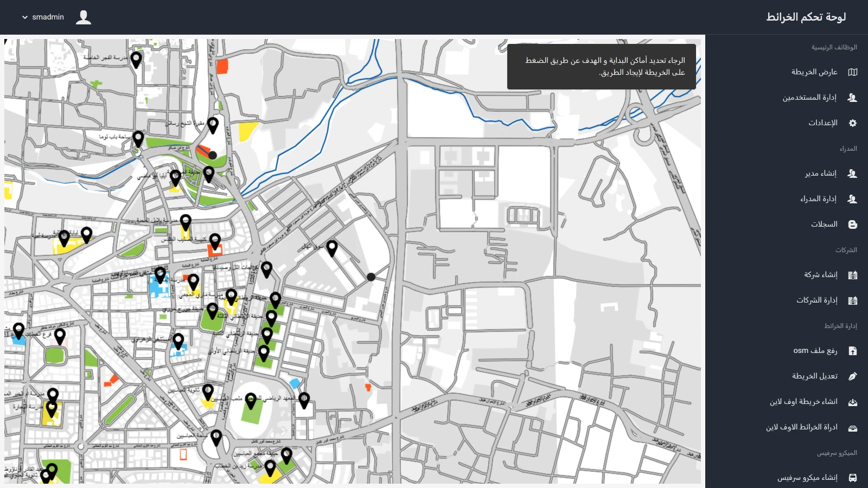Open the map viewer icon in the sidebar
The width and height of the screenshot is (868, 488).
[x=853, y=72]
